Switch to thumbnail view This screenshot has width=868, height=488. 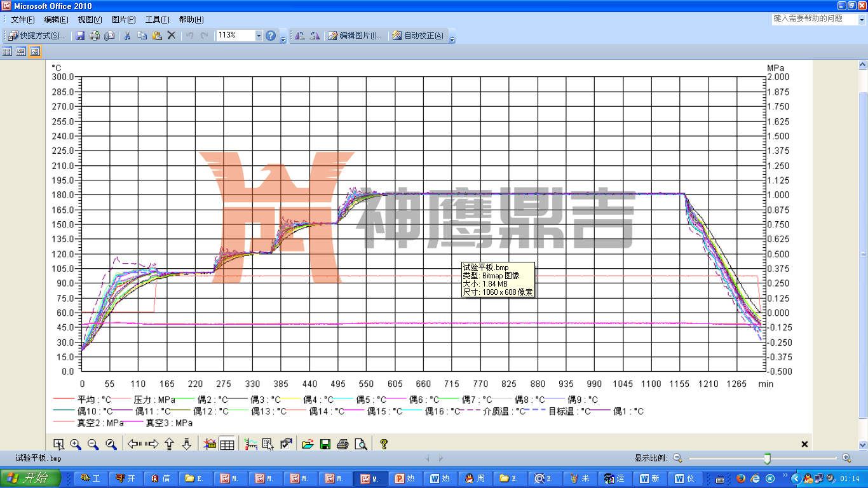coord(7,51)
